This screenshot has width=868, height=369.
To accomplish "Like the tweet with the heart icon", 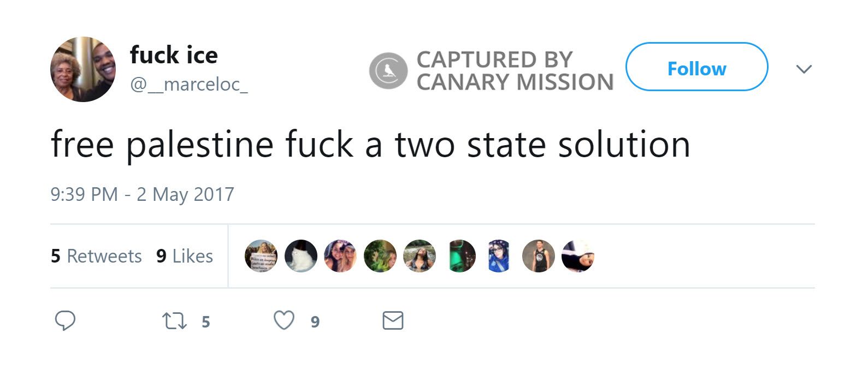I will pos(284,320).
